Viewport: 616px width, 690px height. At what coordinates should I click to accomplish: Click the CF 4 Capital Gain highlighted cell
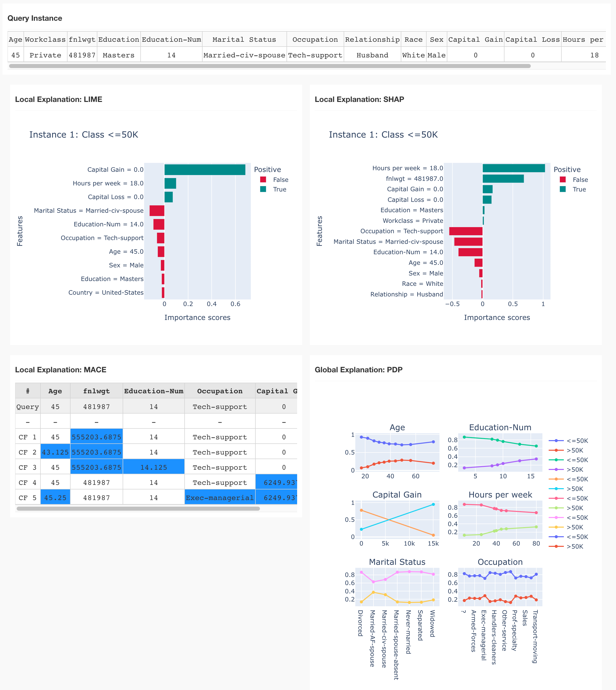coord(277,482)
